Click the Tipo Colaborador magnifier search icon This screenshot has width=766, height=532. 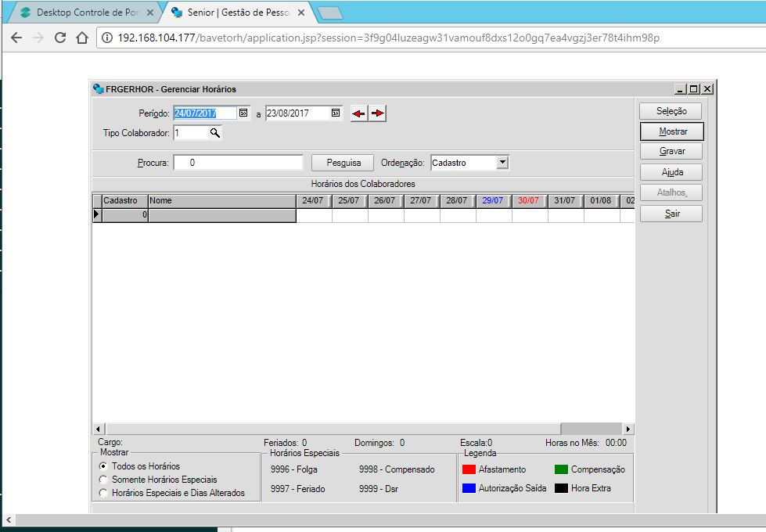click(x=214, y=133)
